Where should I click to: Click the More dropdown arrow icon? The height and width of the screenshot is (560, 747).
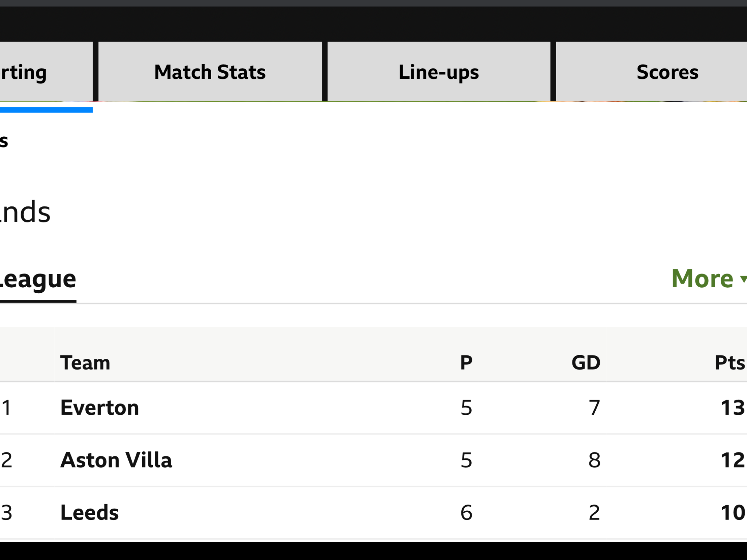coord(744,279)
